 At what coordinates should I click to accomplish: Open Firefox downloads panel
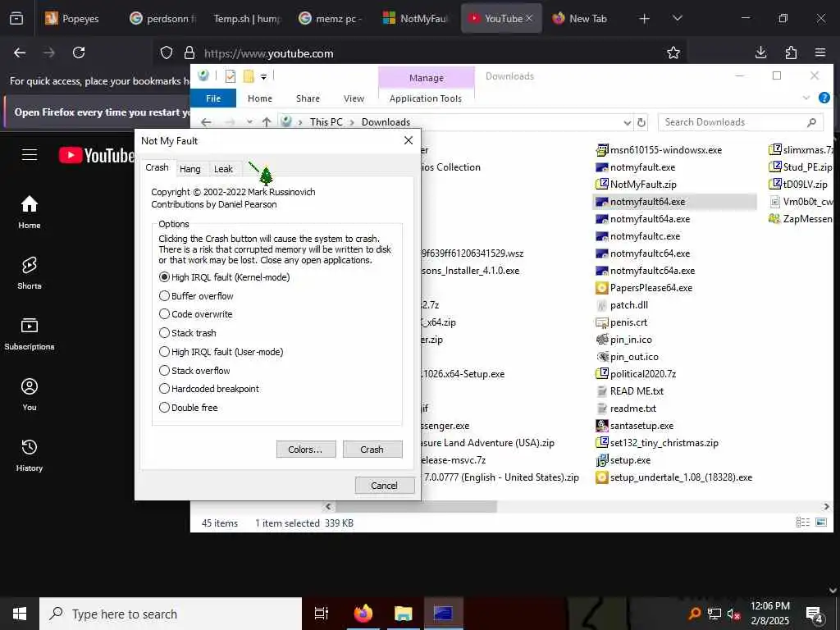click(760, 52)
